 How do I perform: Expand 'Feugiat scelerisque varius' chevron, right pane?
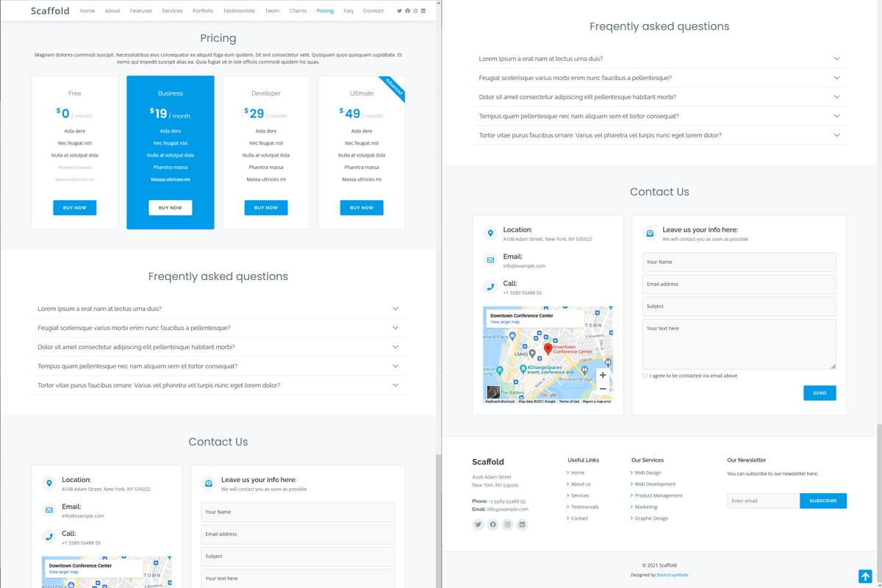click(x=836, y=78)
